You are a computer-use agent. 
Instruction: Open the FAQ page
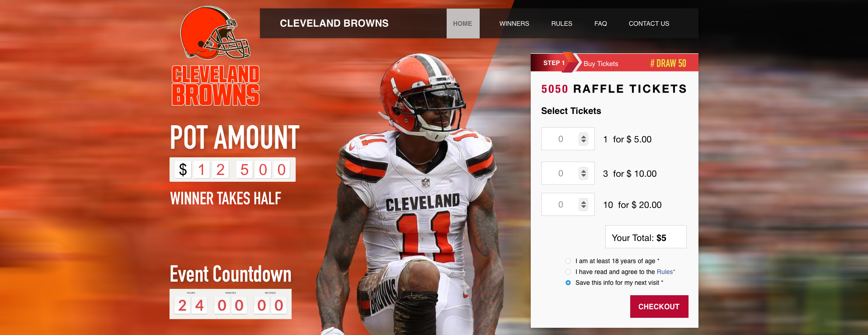pyautogui.click(x=600, y=24)
